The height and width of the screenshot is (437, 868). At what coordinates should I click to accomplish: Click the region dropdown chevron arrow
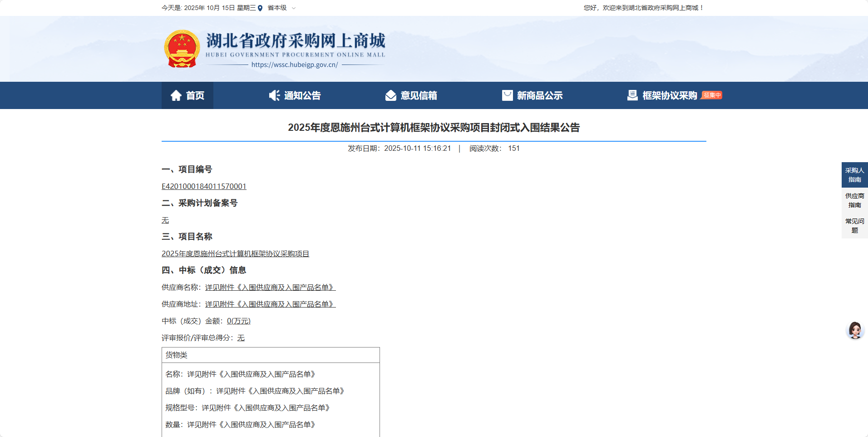[x=294, y=8]
